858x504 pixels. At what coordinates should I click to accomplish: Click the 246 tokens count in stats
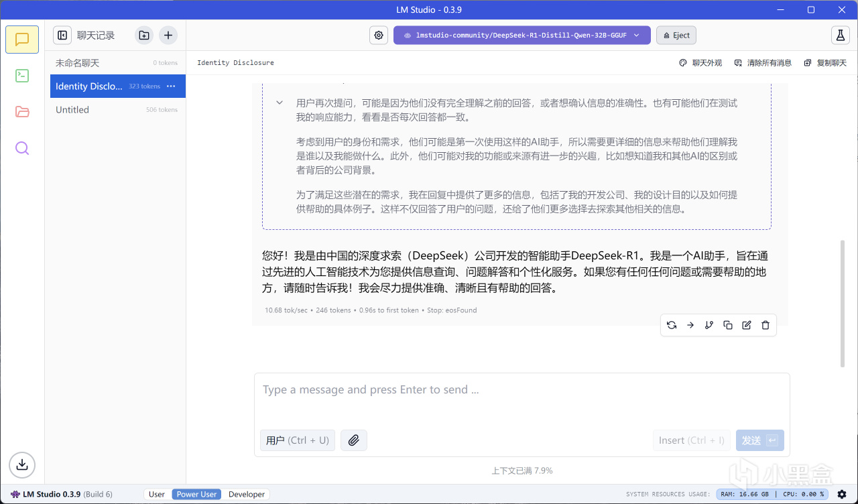coord(333,310)
